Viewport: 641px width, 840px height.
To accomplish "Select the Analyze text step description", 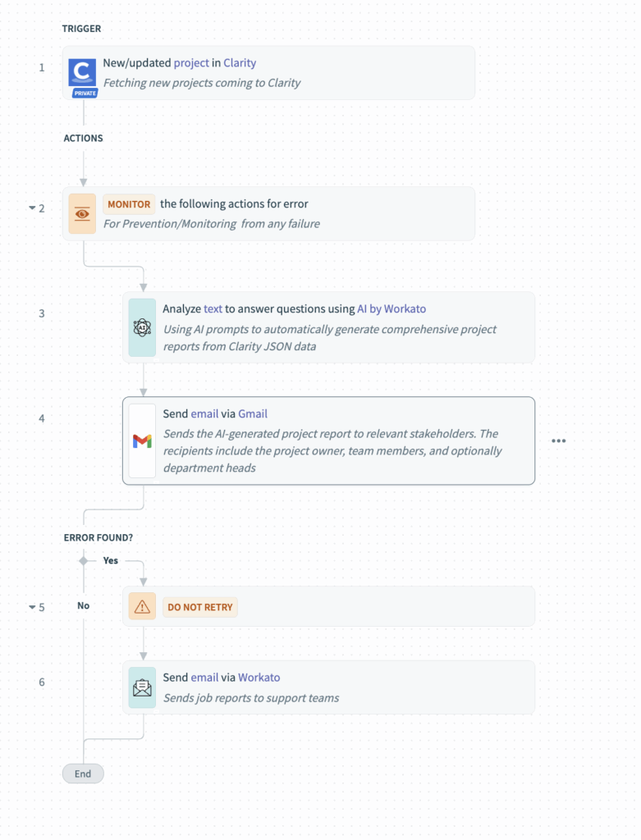I will click(x=329, y=338).
